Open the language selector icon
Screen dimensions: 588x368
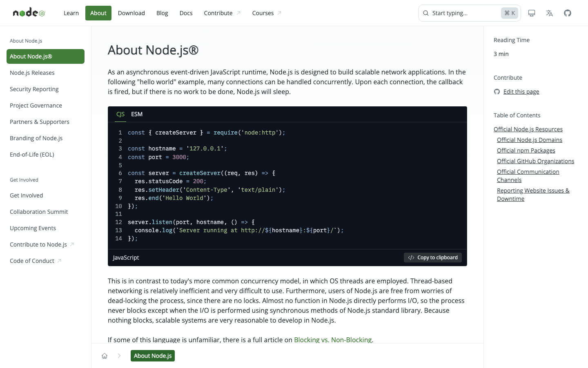point(550,13)
